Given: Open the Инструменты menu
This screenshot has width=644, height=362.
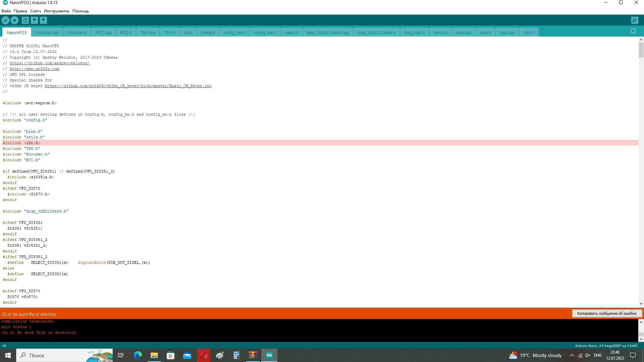Looking at the screenshot, I should [x=56, y=11].
